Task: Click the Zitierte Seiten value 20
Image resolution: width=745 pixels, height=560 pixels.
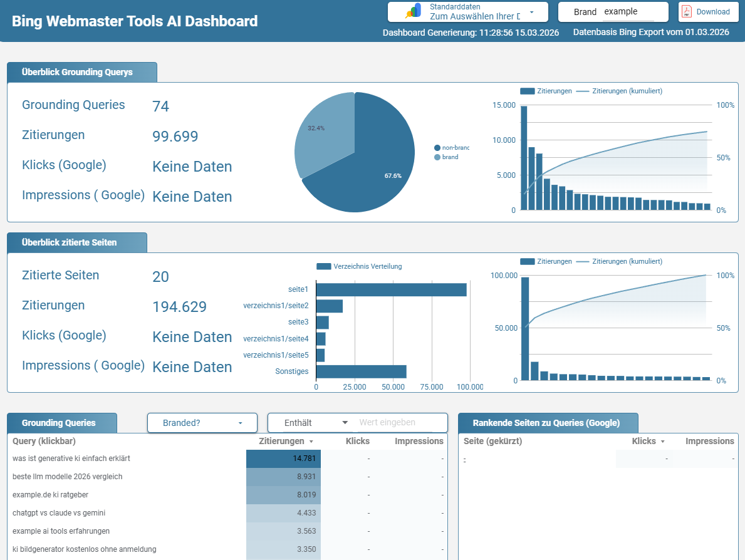Action: click(160, 277)
